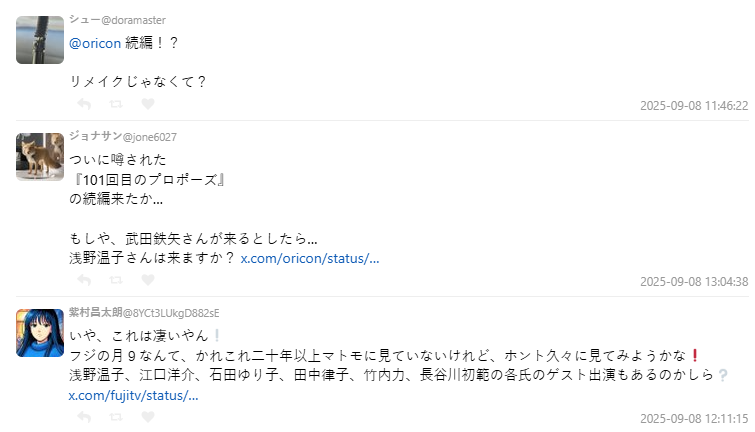Click the 11:46:22 tweet timestamp
755x432 pixels.
click(694, 105)
